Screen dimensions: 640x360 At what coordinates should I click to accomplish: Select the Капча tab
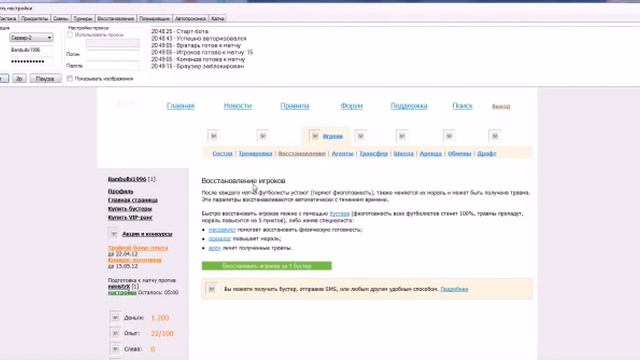pyautogui.click(x=218, y=18)
